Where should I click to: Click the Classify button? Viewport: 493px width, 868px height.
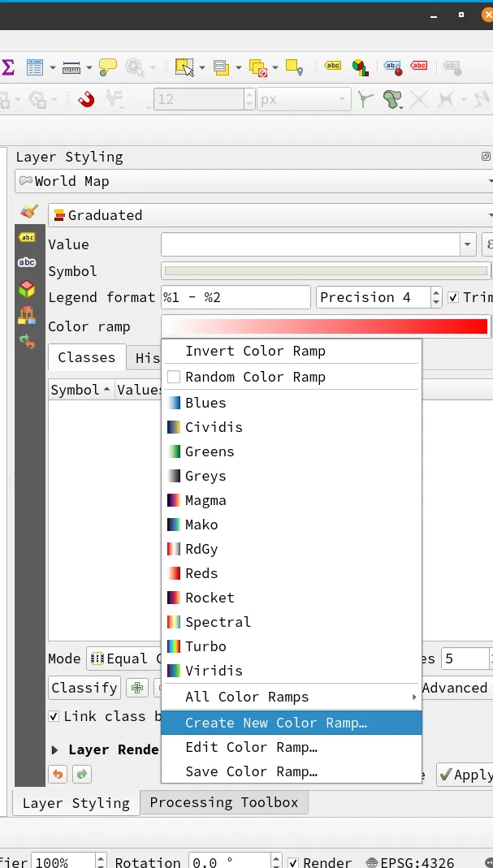(84, 688)
